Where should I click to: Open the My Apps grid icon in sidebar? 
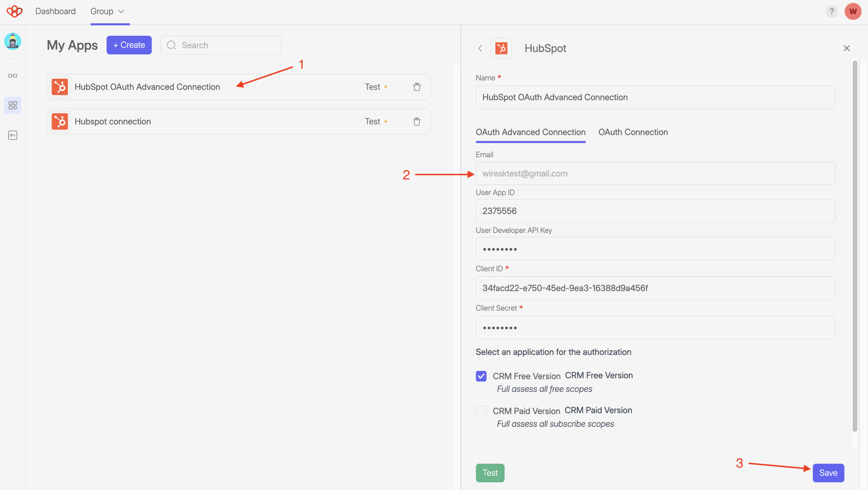(x=13, y=106)
